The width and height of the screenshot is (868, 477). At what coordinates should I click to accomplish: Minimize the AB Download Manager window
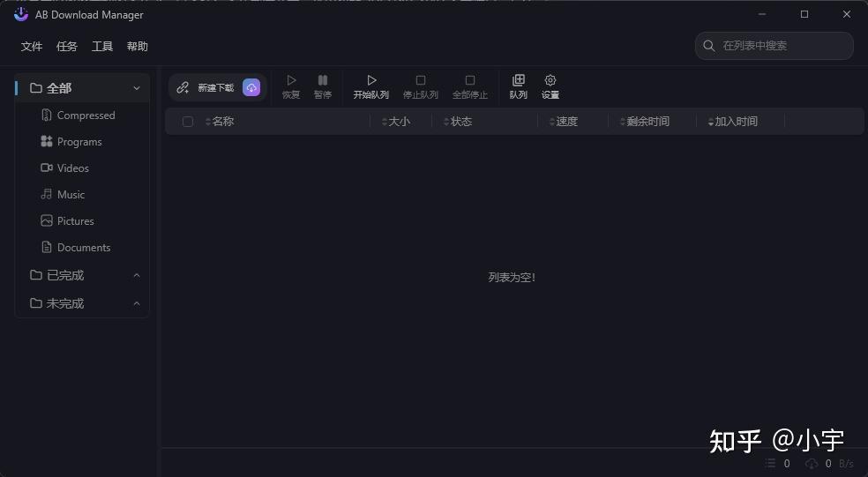coord(762,14)
